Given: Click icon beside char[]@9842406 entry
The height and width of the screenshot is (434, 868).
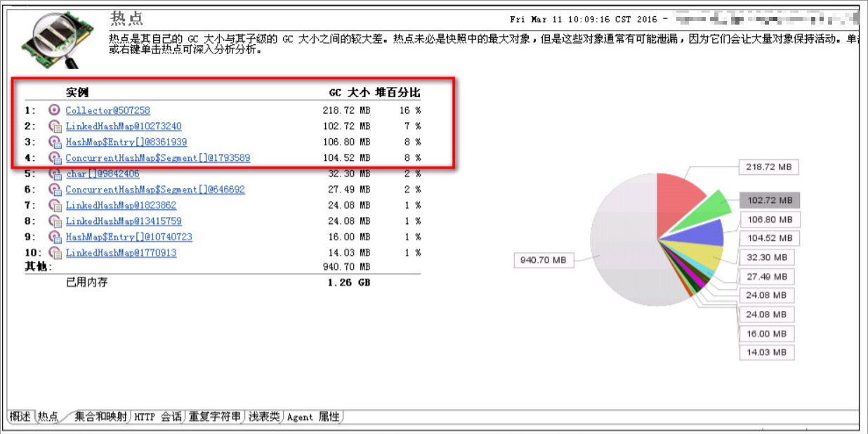Looking at the screenshot, I should coord(55,173).
